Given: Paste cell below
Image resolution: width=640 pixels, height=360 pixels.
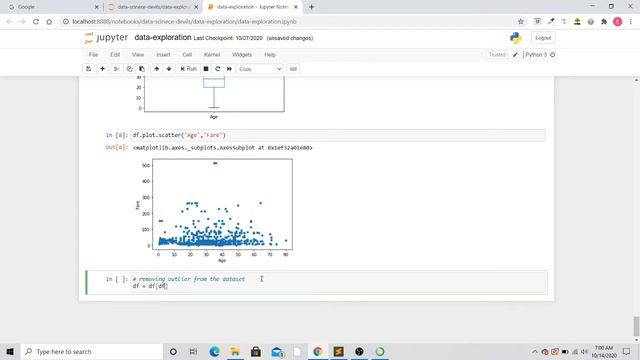Looking at the screenshot, I should pyautogui.click(x=142, y=69).
